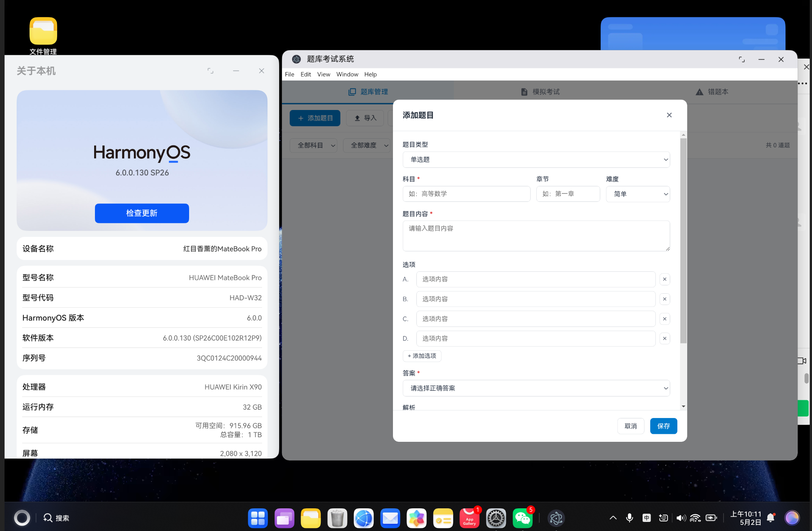Open 全部难度 filter dropdown
Viewport: 812px width, 531px height.
click(x=366, y=145)
